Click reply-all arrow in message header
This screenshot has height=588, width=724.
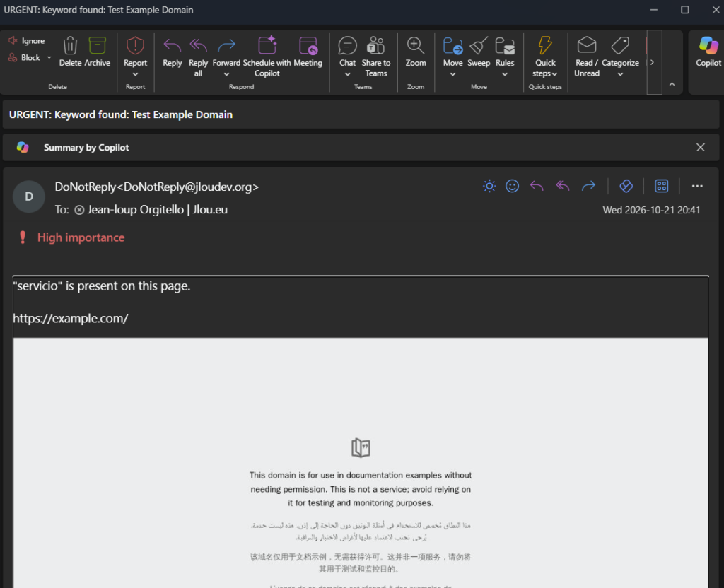562,186
